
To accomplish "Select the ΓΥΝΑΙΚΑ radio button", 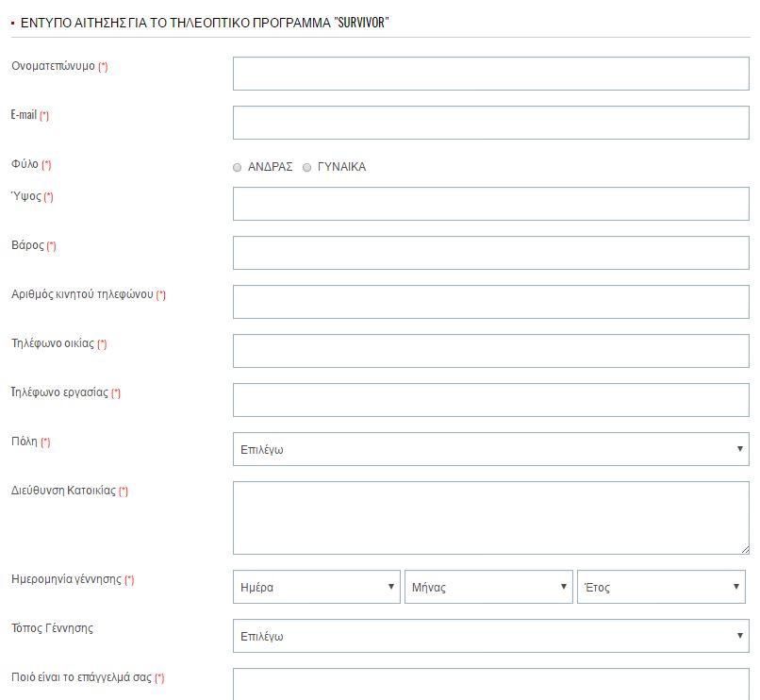I will 306,168.
